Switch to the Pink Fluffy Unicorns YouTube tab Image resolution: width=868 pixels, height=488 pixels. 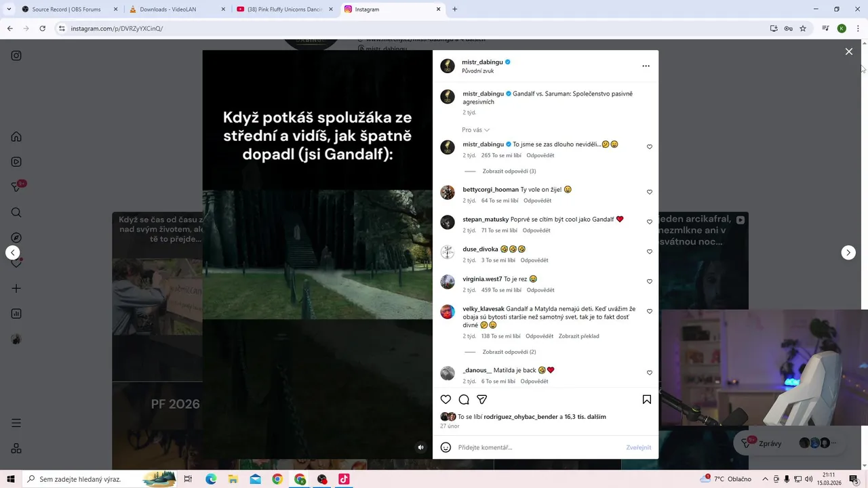(285, 9)
